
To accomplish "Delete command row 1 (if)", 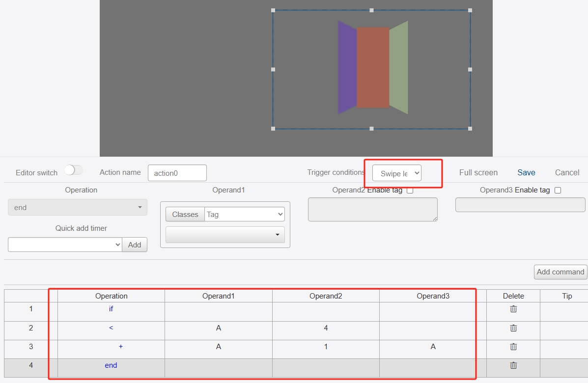I will [513, 309].
